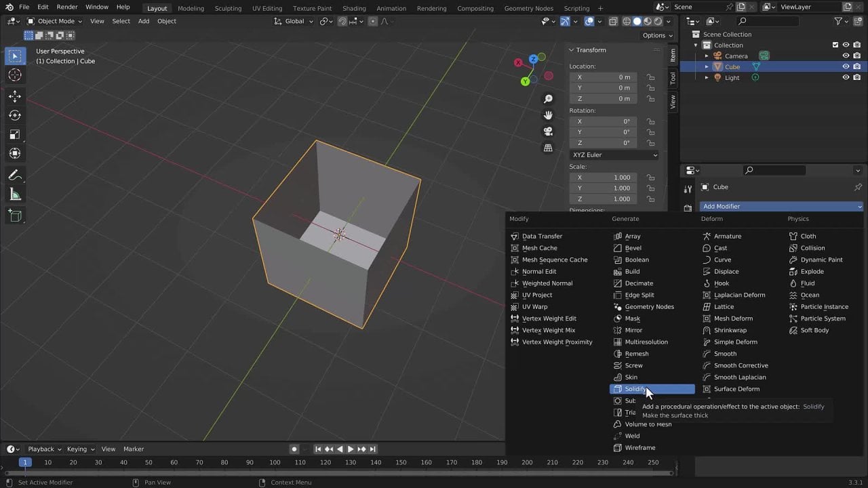Screen dimensions: 868x488
Task: Click the current frame marker on timeline
Action: (25, 462)
